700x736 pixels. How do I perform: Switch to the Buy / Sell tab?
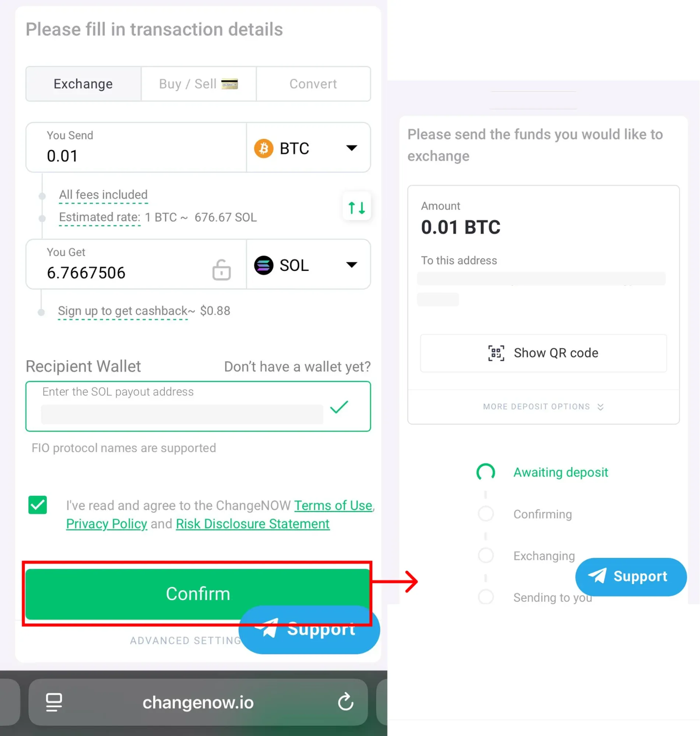(x=198, y=84)
